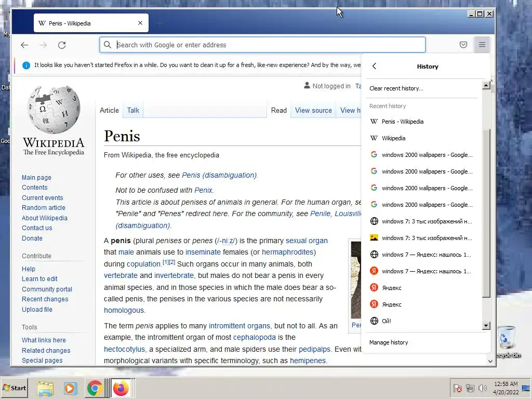Open Learn to edit link
The height and width of the screenshot is (399, 532).
(39, 279)
